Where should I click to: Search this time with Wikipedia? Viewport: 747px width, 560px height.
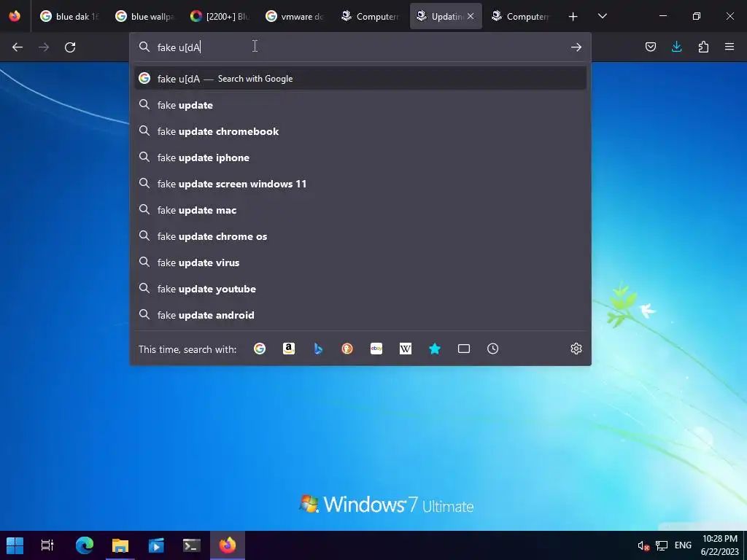pos(406,349)
